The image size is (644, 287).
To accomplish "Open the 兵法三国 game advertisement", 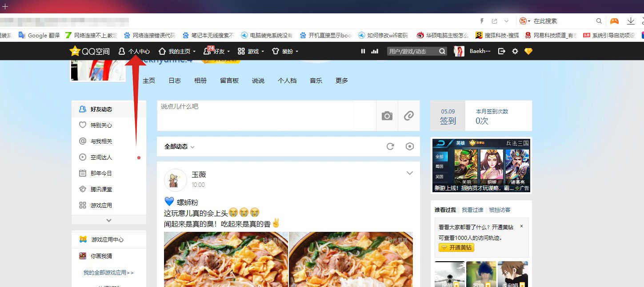I will (482, 166).
